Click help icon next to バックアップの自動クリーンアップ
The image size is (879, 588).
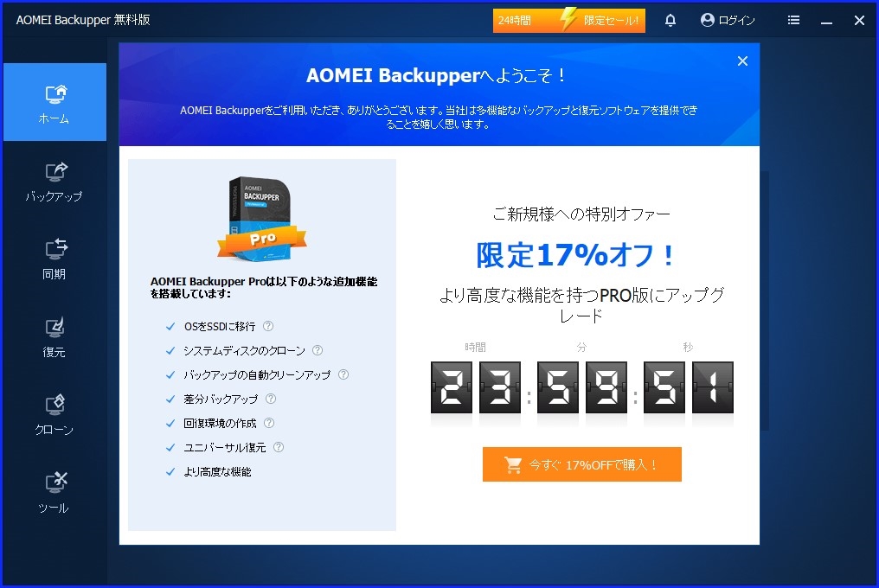[x=343, y=374]
